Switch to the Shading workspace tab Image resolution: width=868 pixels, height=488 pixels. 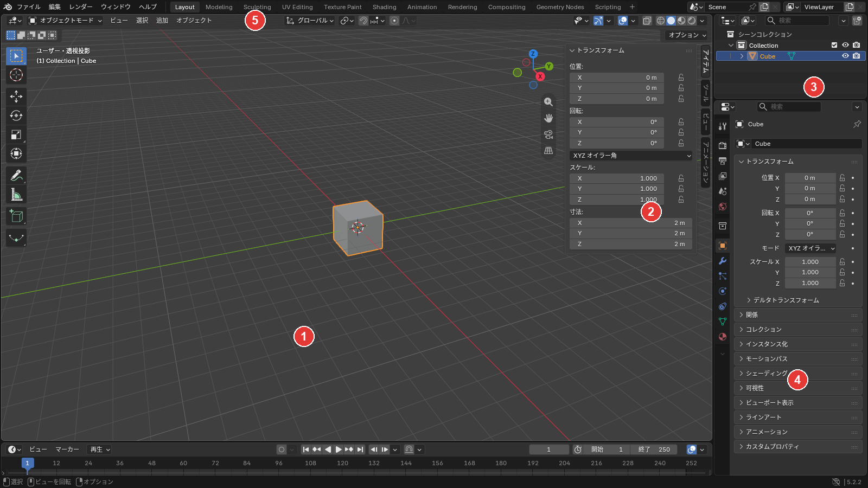(x=385, y=7)
